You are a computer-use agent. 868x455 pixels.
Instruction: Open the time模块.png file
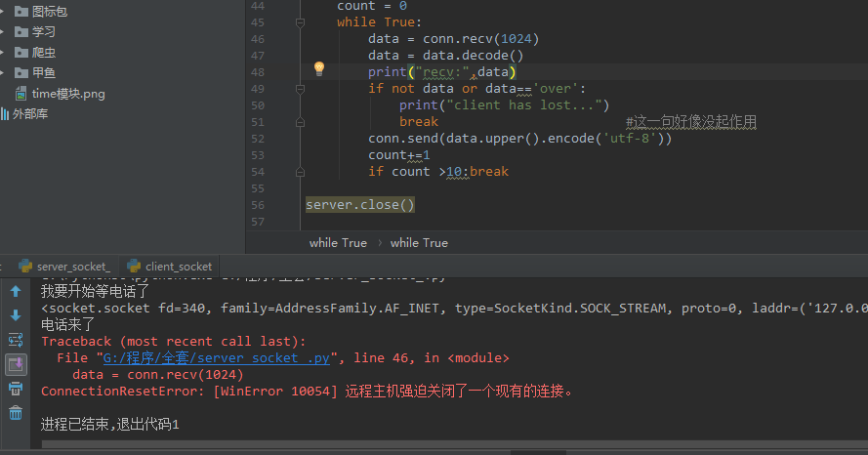(x=67, y=94)
